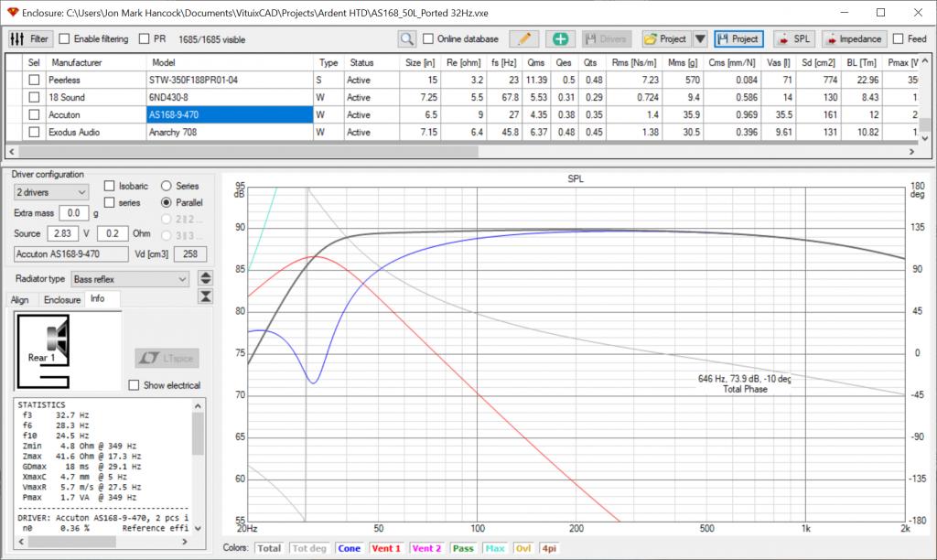Click the green plus add driver icon
The height and width of the screenshot is (560, 937).
(x=561, y=38)
